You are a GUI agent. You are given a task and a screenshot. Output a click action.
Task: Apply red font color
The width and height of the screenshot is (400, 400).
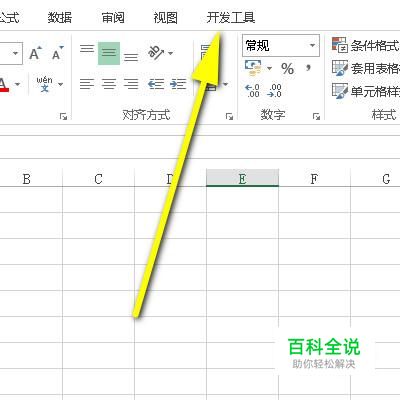pyautogui.click(x=3, y=84)
